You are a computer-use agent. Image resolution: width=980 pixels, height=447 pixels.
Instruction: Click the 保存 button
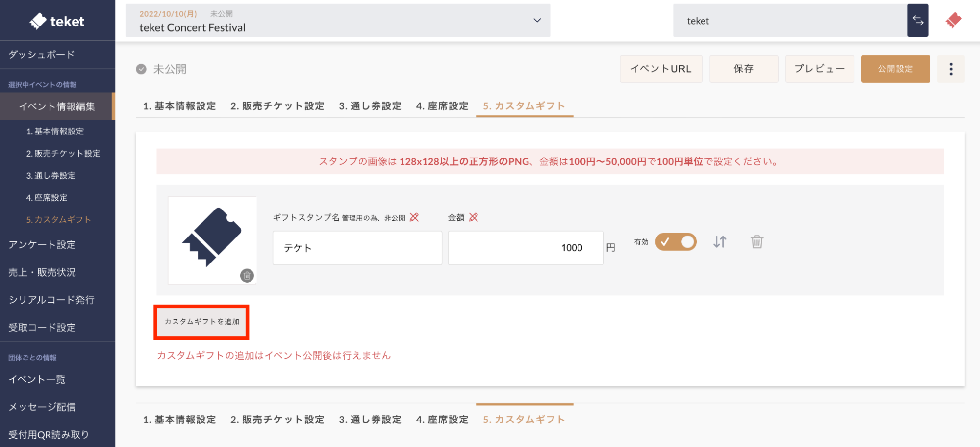click(x=743, y=69)
